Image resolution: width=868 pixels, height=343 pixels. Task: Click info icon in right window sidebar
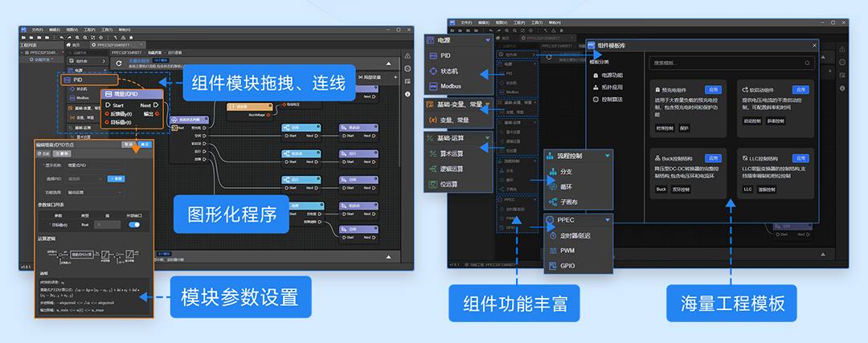pos(842,88)
